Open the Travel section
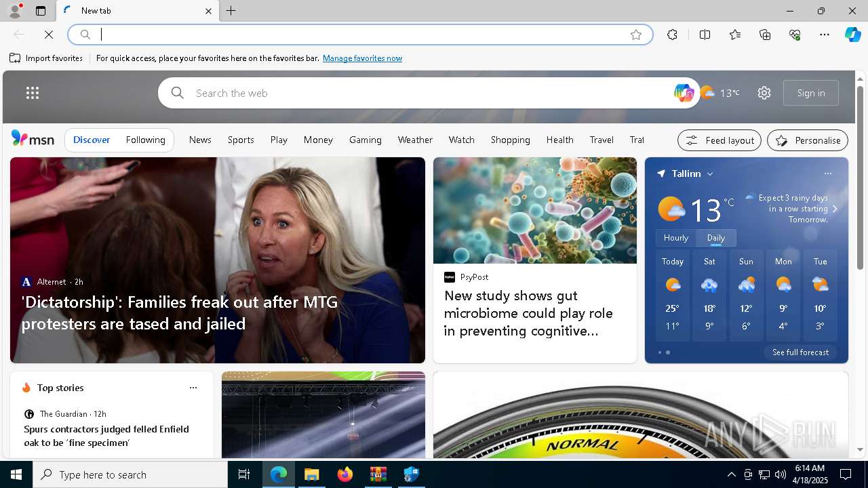This screenshot has height=488, width=868. [x=601, y=140]
